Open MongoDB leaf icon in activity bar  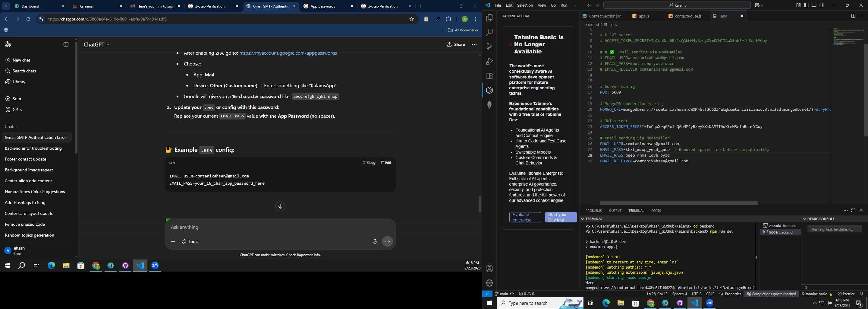tap(489, 105)
